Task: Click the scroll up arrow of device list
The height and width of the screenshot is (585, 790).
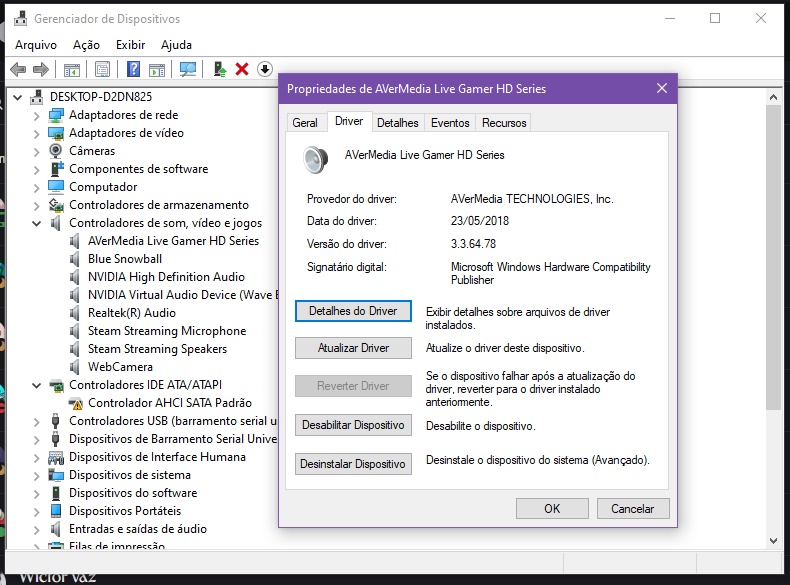Action: click(773, 97)
